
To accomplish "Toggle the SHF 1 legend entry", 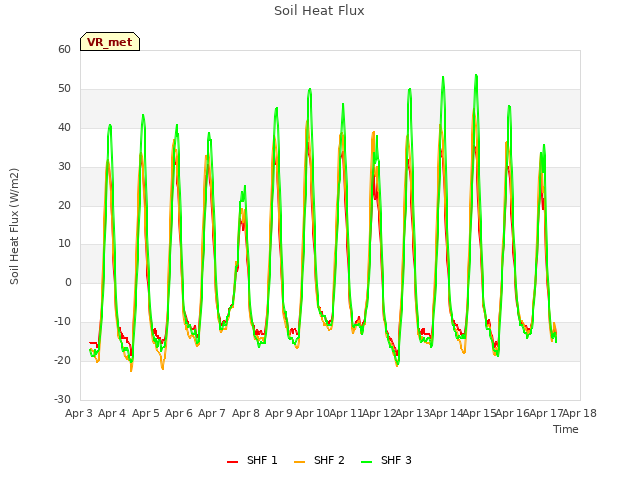I will [252, 460].
